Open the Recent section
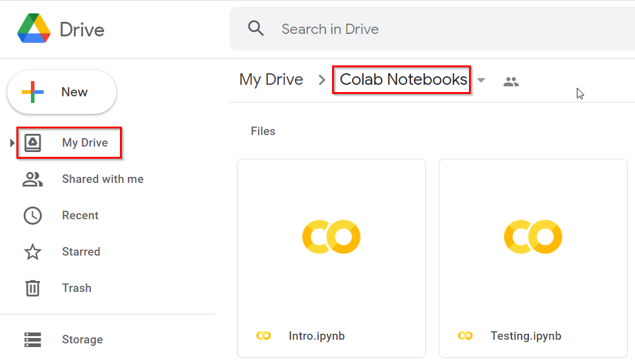 pyautogui.click(x=80, y=216)
